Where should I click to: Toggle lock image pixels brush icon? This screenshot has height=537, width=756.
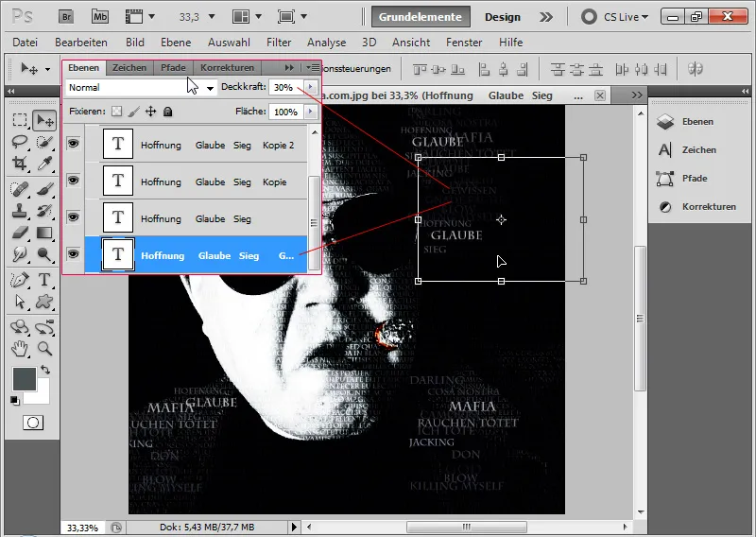tap(133, 112)
